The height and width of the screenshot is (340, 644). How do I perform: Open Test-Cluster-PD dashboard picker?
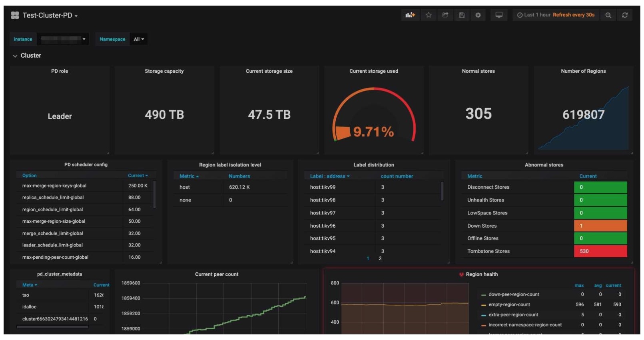coord(50,15)
